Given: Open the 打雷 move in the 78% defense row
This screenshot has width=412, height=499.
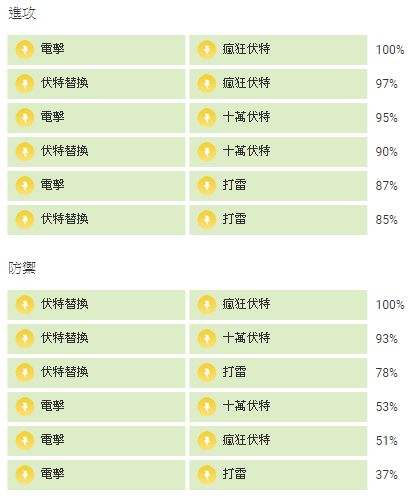Looking at the screenshot, I should pyautogui.click(x=278, y=373).
